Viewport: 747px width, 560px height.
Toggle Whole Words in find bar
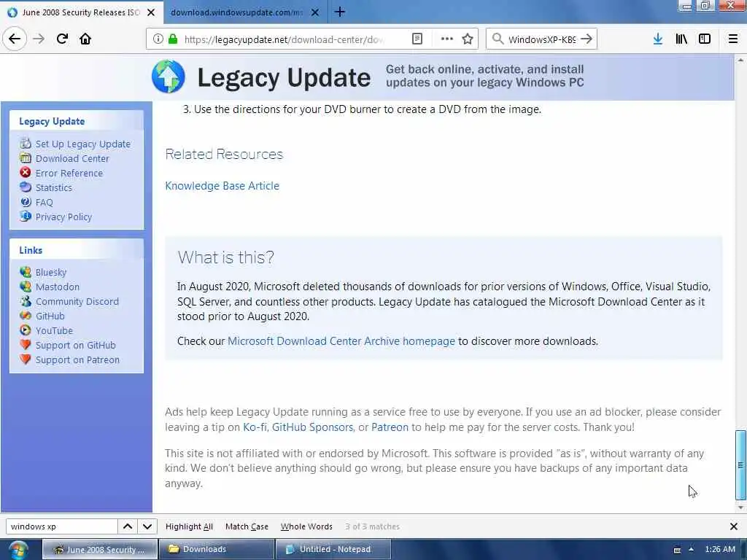[306, 526]
